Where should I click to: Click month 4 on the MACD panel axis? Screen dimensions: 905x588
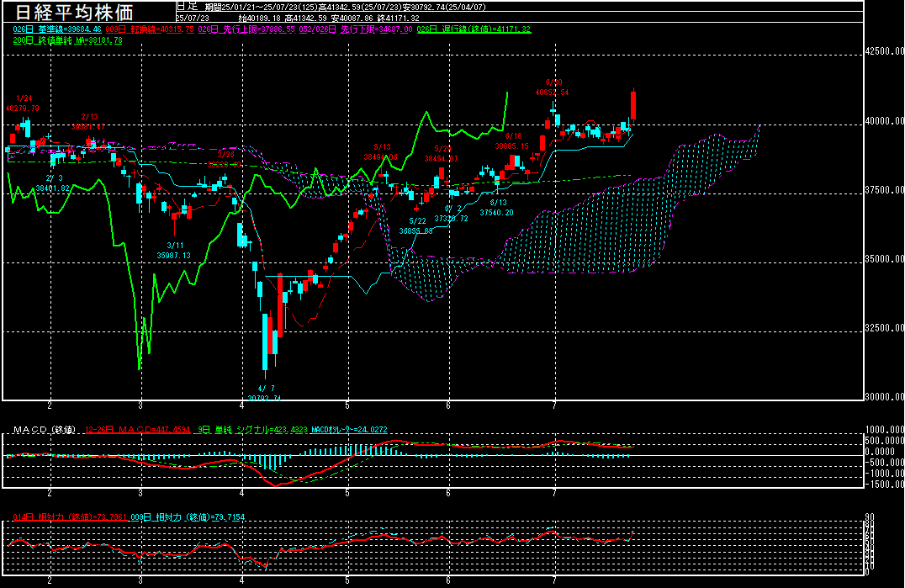242,493
